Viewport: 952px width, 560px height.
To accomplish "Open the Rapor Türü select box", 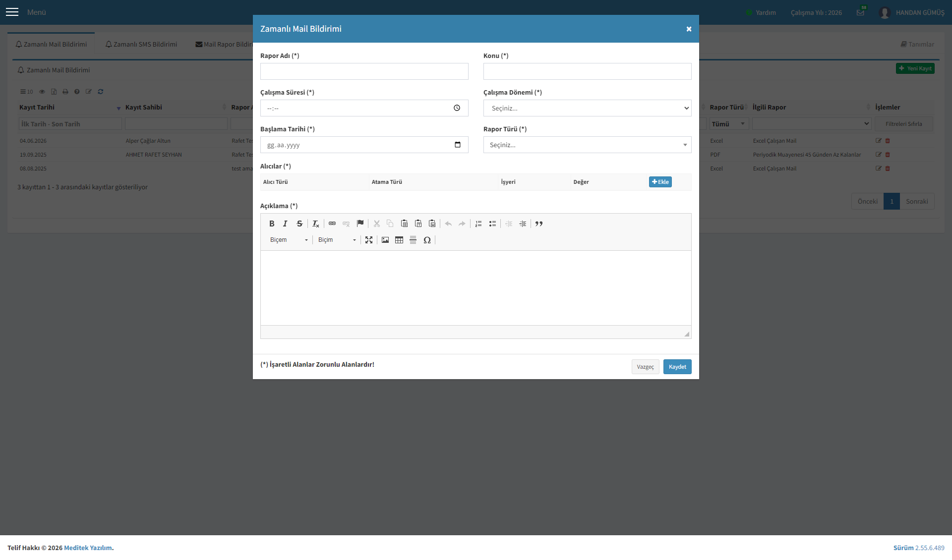I will pos(588,145).
